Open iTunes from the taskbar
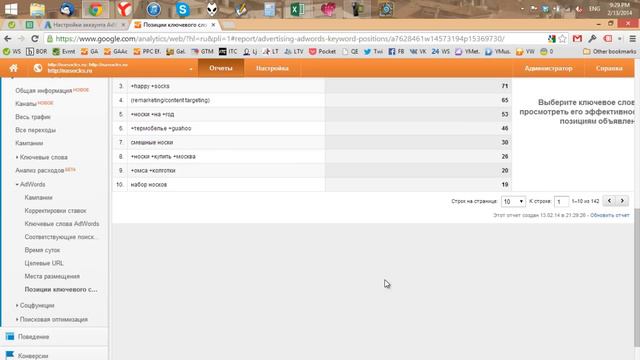The height and width of the screenshot is (360, 640). (153, 9)
